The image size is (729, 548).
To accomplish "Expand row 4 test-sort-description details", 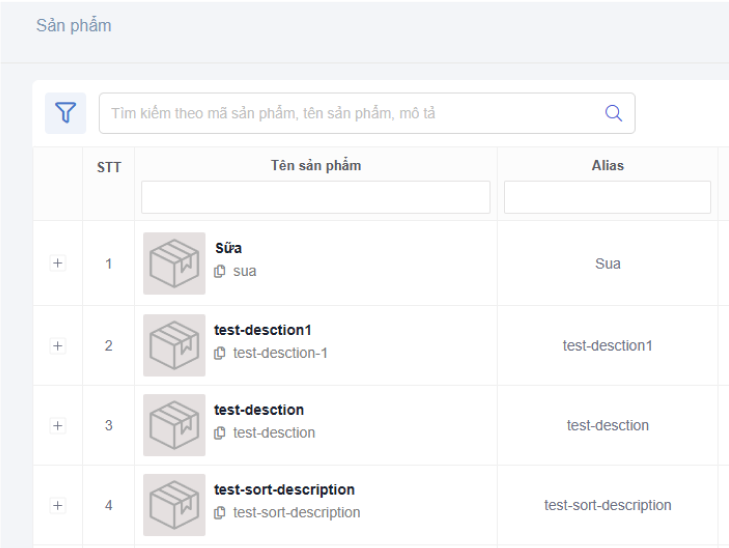I will point(57,506).
